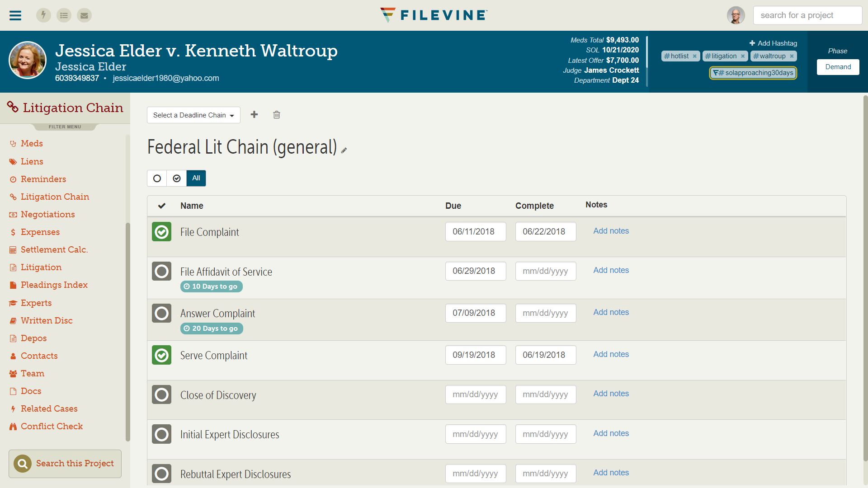
Task: Open Negotiations section in sidebar
Action: tap(48, 214)
